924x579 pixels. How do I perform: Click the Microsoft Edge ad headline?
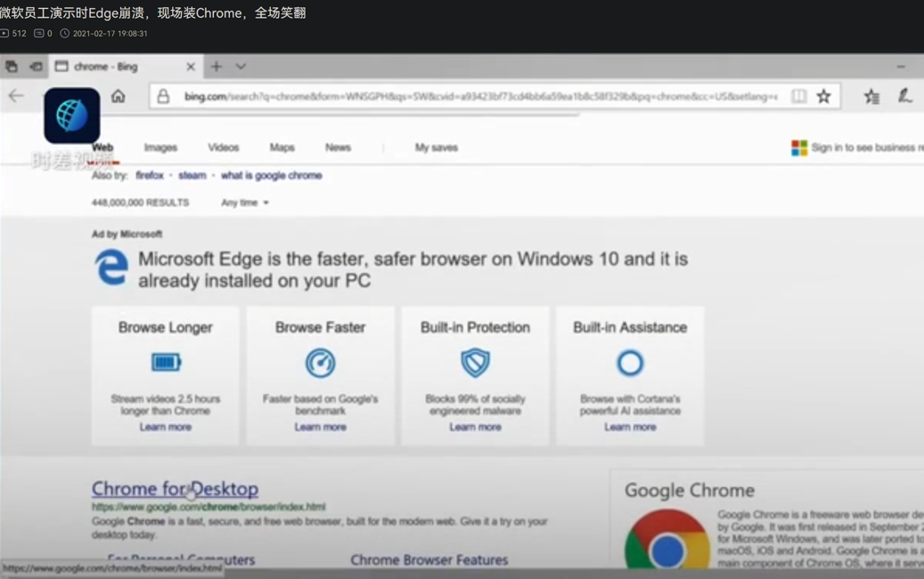413,270
